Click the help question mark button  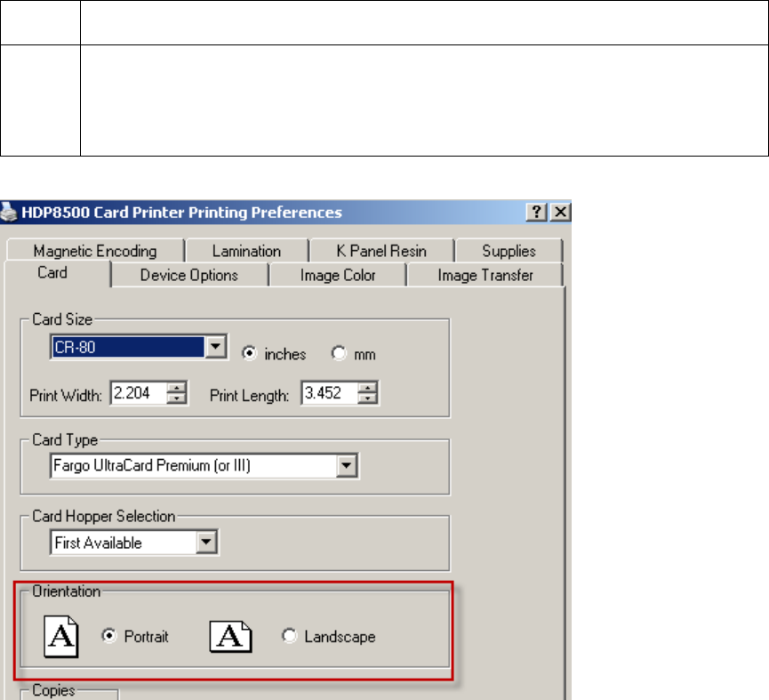click(x=536, y=212)
